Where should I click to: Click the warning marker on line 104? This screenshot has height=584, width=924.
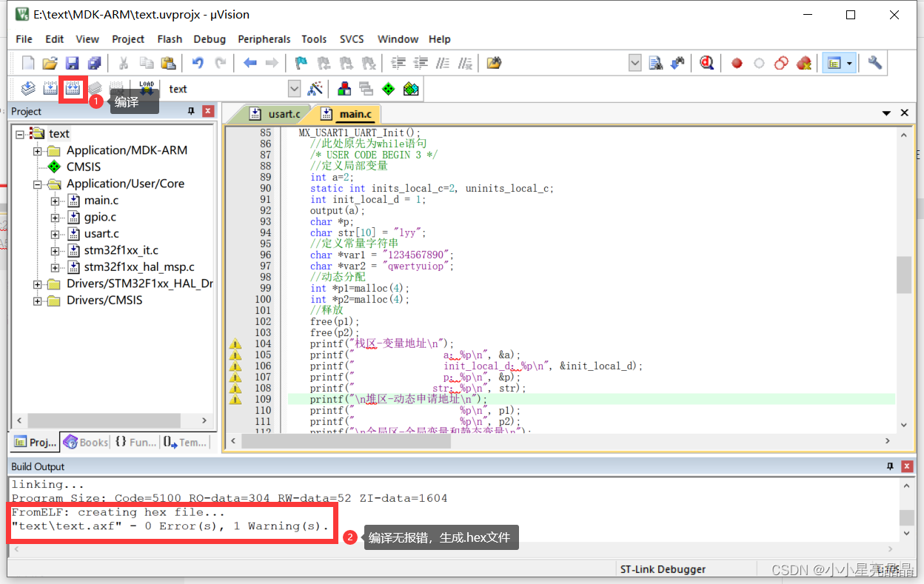point(235,343)
